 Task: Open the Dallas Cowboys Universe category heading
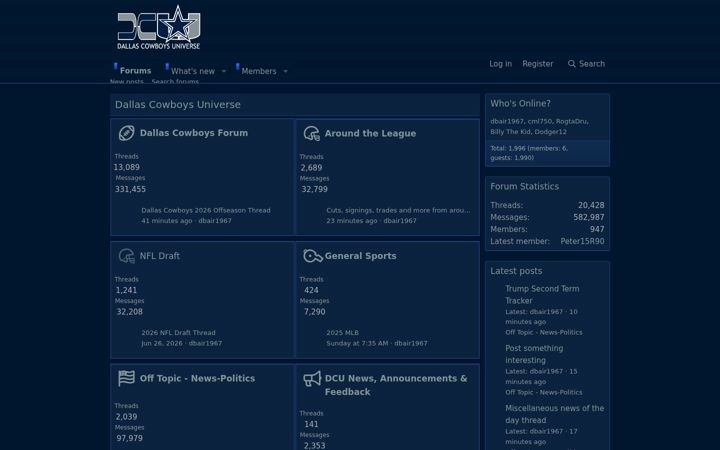coord(178,105)
